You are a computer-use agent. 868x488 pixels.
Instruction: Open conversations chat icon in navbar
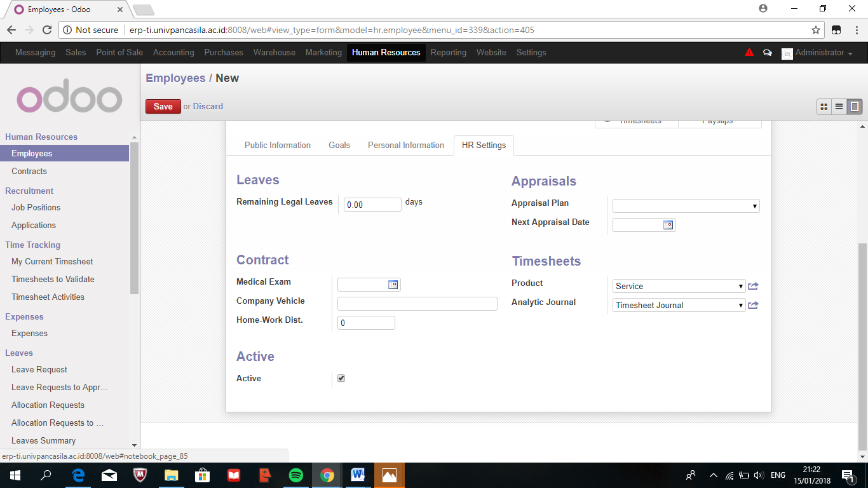[767, 53]
